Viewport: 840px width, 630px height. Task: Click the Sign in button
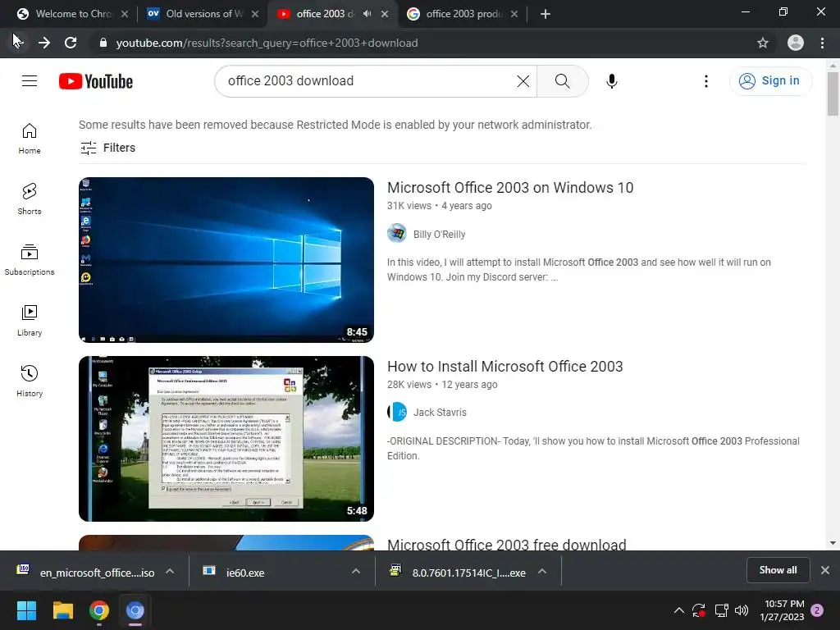[x=770, y=81]
